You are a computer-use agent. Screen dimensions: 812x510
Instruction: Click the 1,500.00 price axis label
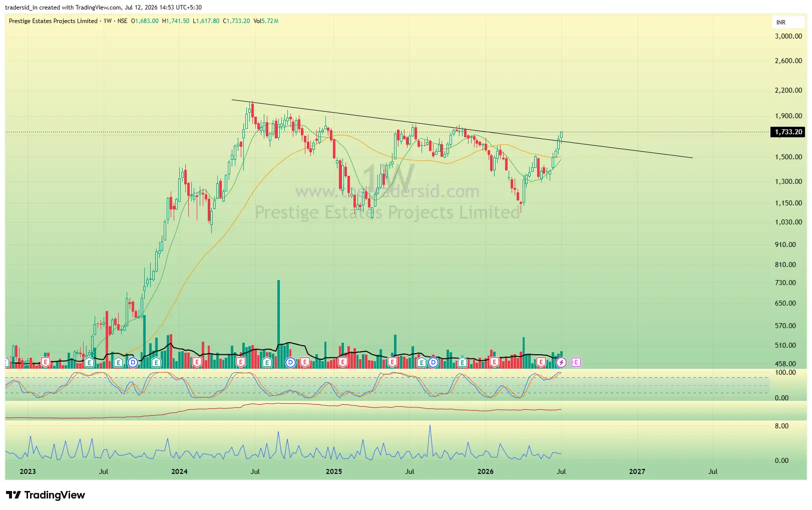(788, 157)
